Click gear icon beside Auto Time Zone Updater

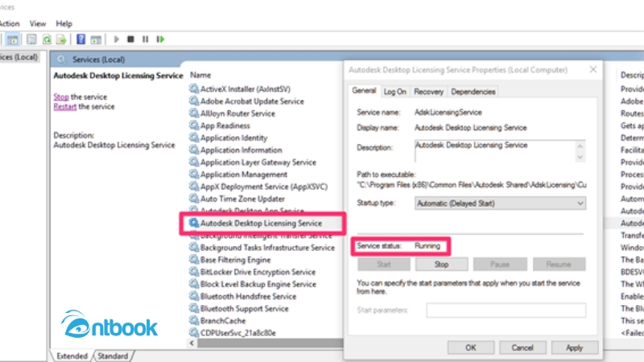[x=193, y=198]
